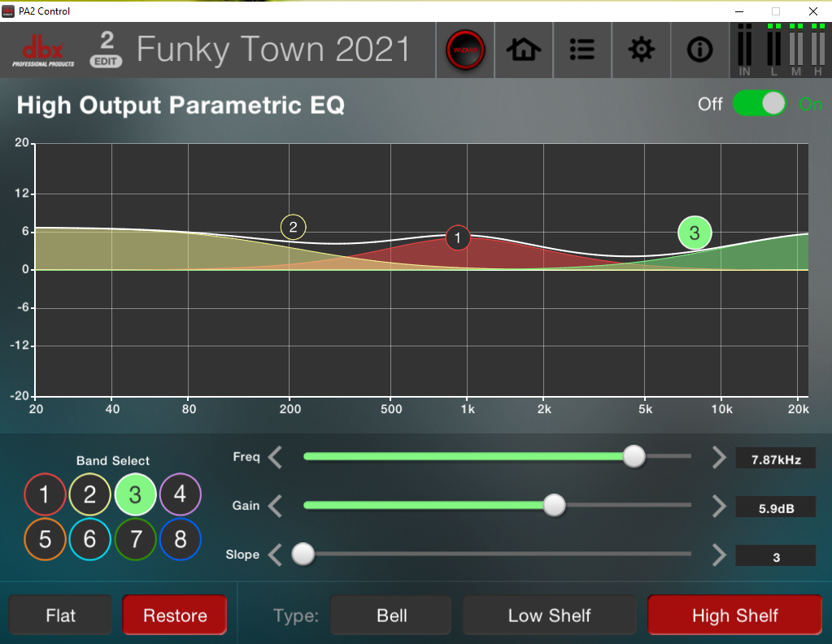The image size is (832, 644).
Task: Set filter type to Bell
Action: tap(391, 616)
